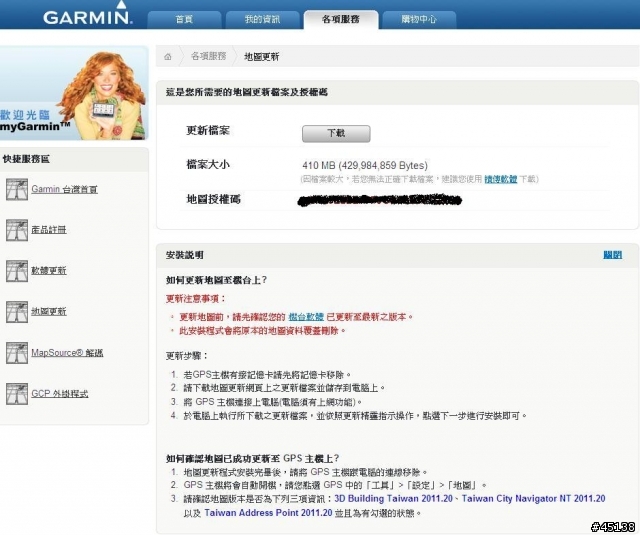Open the GCP 外掛程式 link

60,393
